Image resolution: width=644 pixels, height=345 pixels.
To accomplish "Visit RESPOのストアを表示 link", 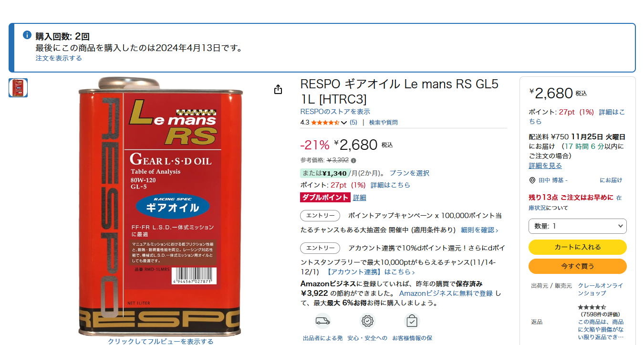I will point(335,112).
